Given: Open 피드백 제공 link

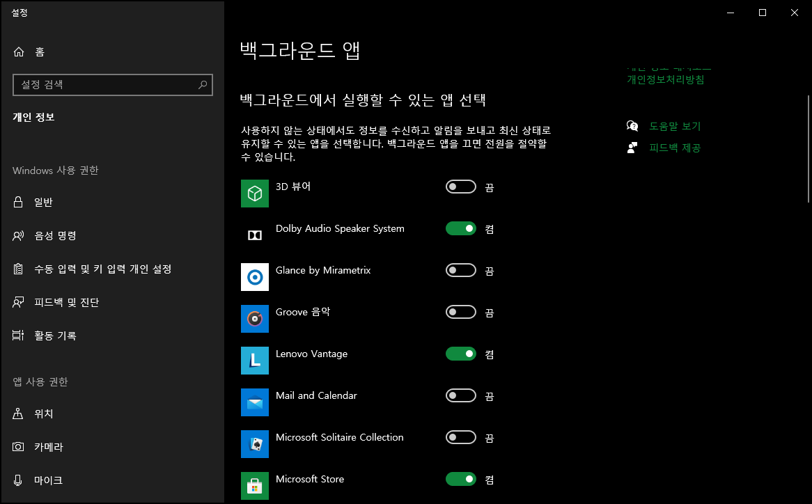Looking at the screenshot, I should (x=675, y=148).
